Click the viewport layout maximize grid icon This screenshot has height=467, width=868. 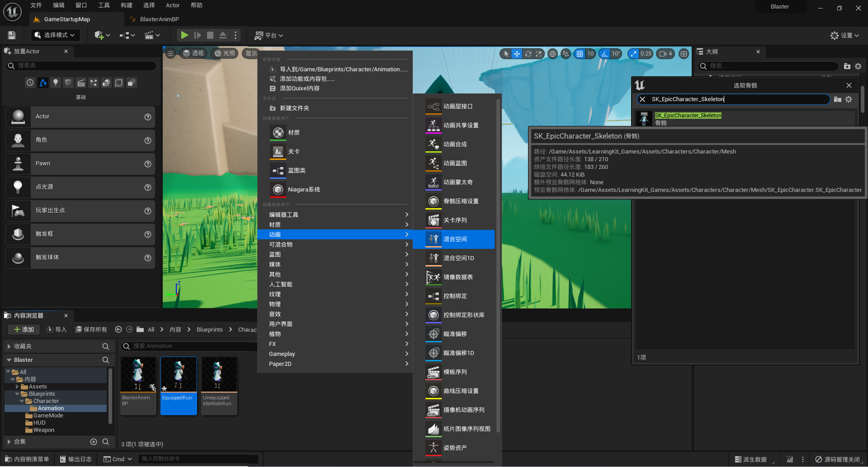683,54
